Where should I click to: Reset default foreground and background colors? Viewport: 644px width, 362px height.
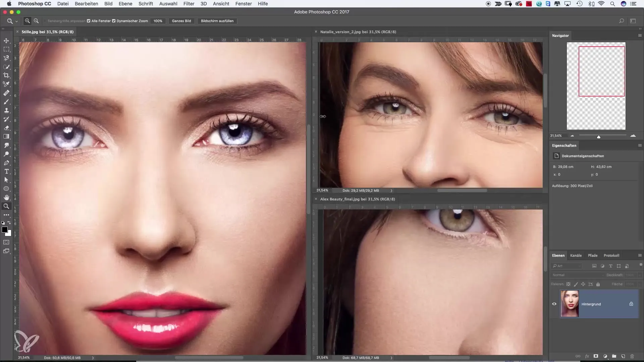pos(3,223)
